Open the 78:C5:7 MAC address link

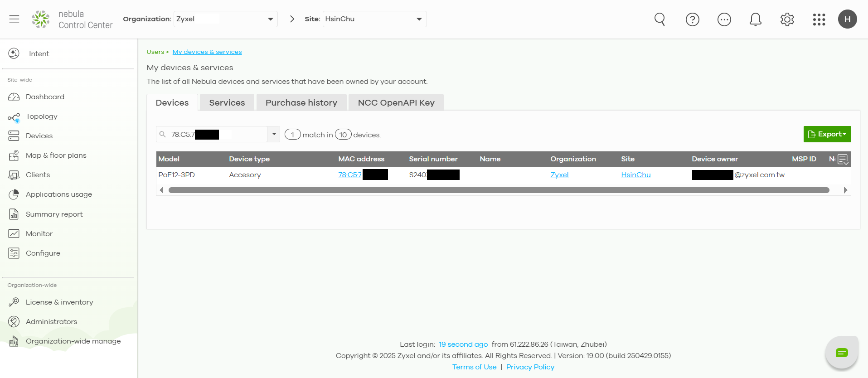[350, 175]
